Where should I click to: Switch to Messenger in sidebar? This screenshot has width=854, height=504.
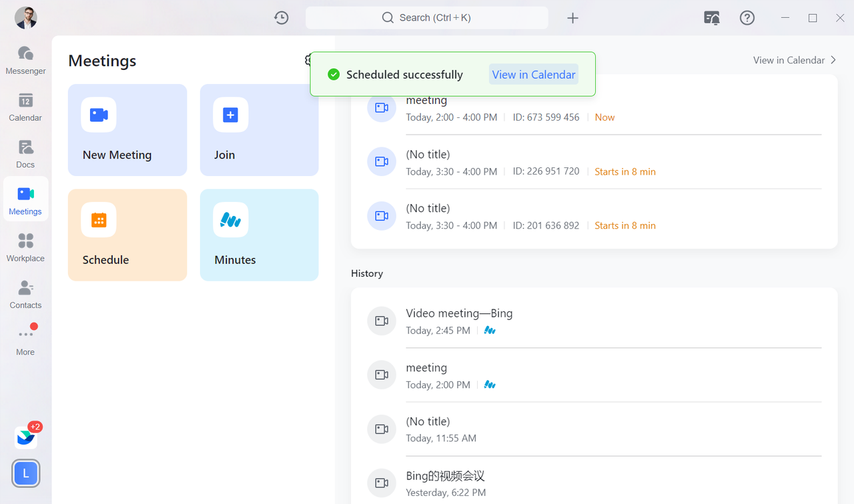coord(25,60)
